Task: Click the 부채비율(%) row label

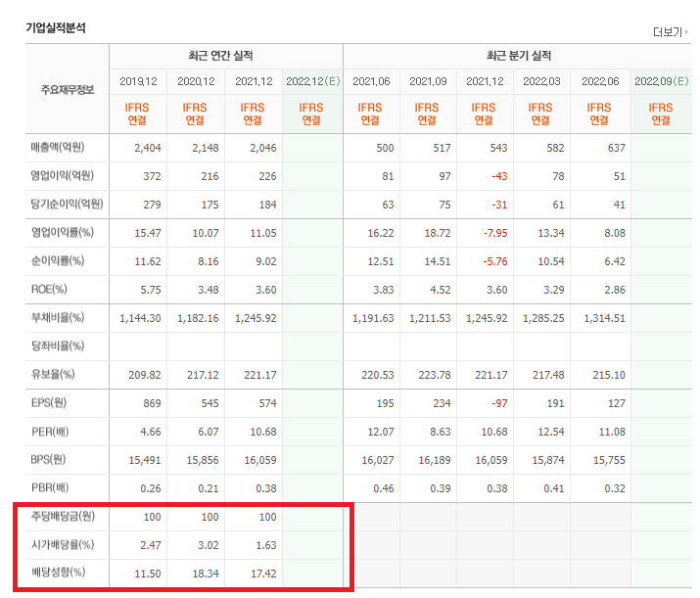Action: pos(58,317)
